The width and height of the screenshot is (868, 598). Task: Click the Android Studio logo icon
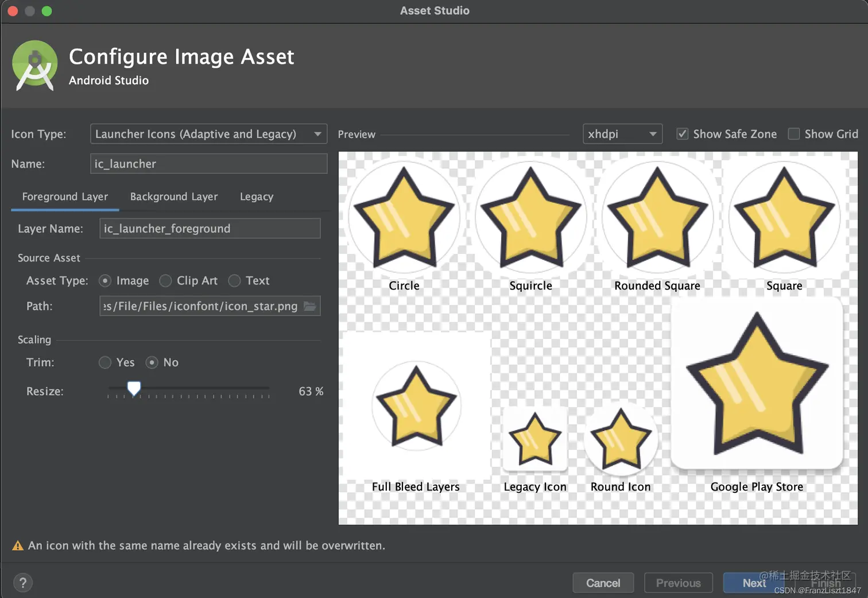pos(35,65)
